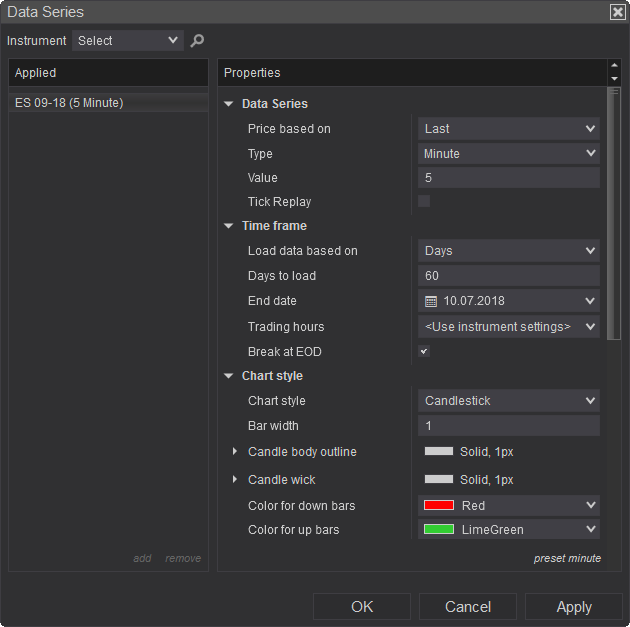Click the LimeGreen up bars color swatch
This screenshot has width=630, height=627.
pyautogui.click(x=439, y=530)
